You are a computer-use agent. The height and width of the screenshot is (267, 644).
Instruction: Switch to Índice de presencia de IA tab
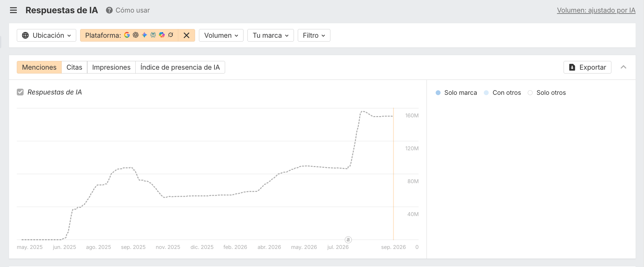180,67
